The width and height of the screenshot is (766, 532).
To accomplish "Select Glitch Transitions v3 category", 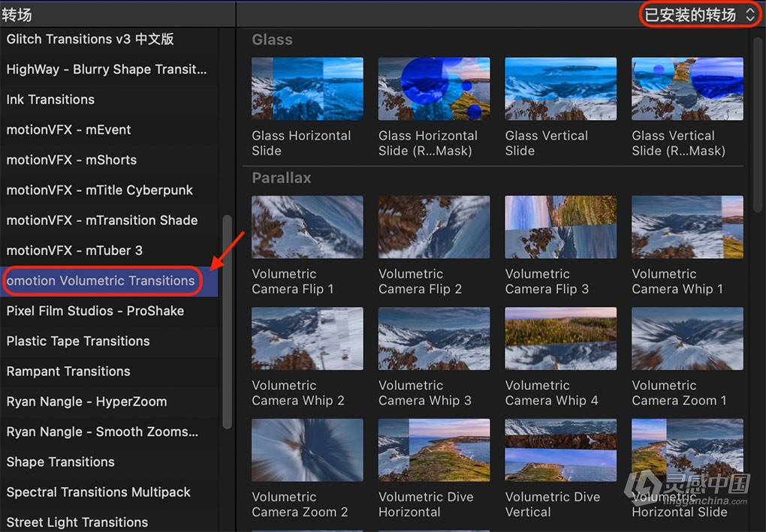I will [x=90, y=39].
